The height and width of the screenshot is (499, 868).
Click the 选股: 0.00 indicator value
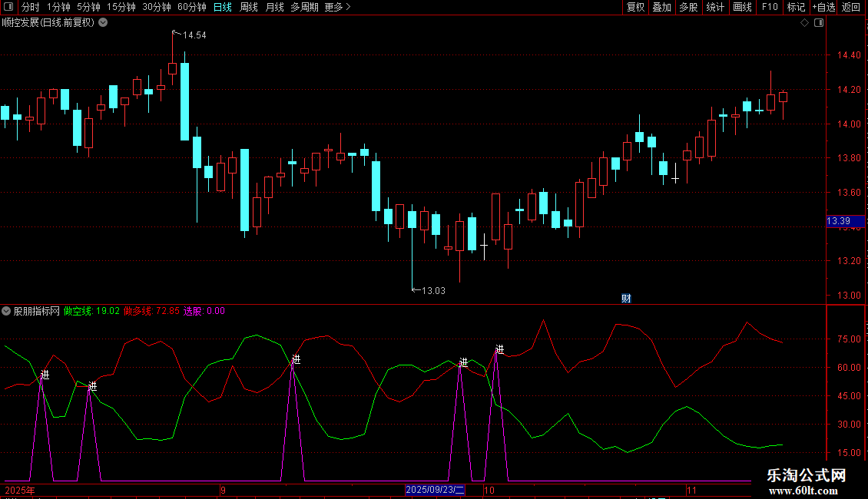tap(204, 311)
